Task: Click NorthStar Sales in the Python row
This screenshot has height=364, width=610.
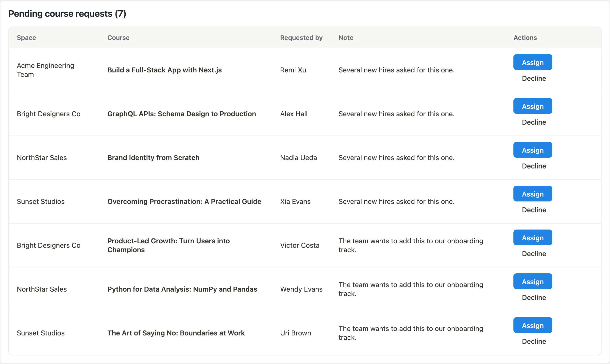Action: pos(42,289)
